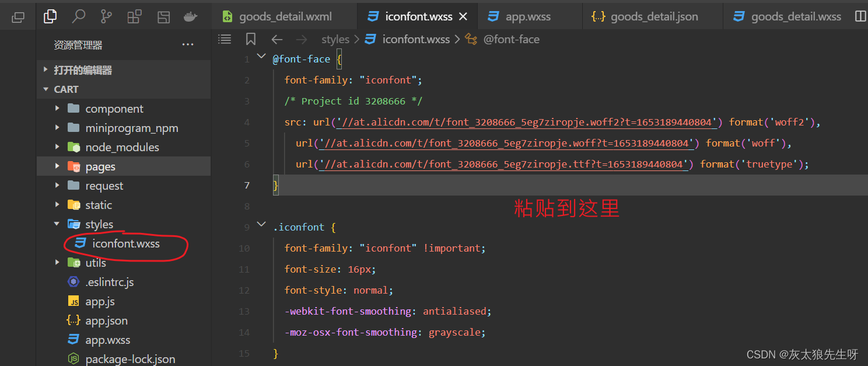Click the woff2 font URL on line 4
The image size is (868, 366).
click(527, 123)
